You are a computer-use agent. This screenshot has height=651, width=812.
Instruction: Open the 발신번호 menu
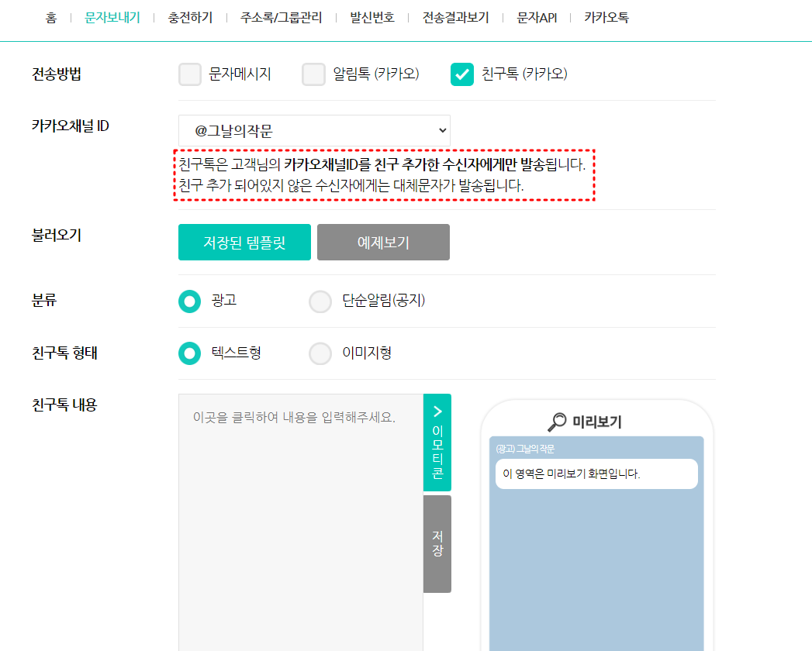coord(371,18)
